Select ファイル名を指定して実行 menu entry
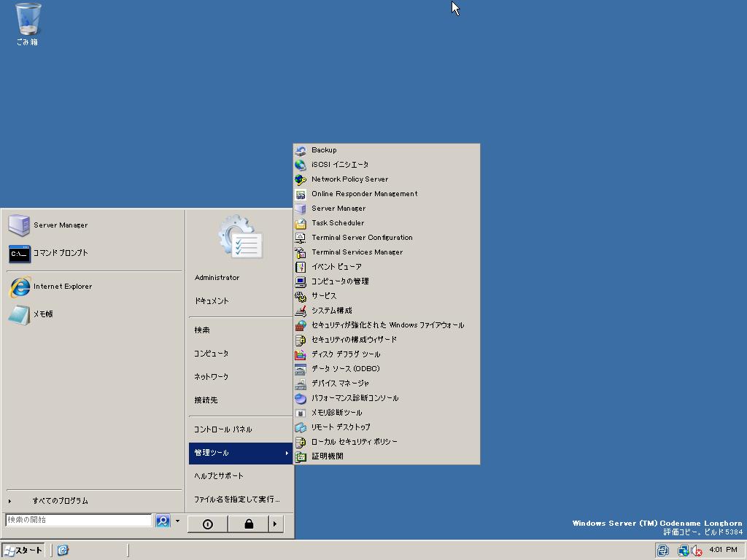The height and width of the screenshot is (560, 747). 241,499
